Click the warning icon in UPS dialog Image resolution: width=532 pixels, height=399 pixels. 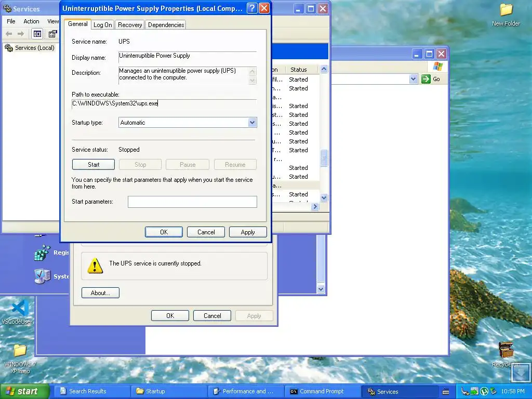point(95,265)
